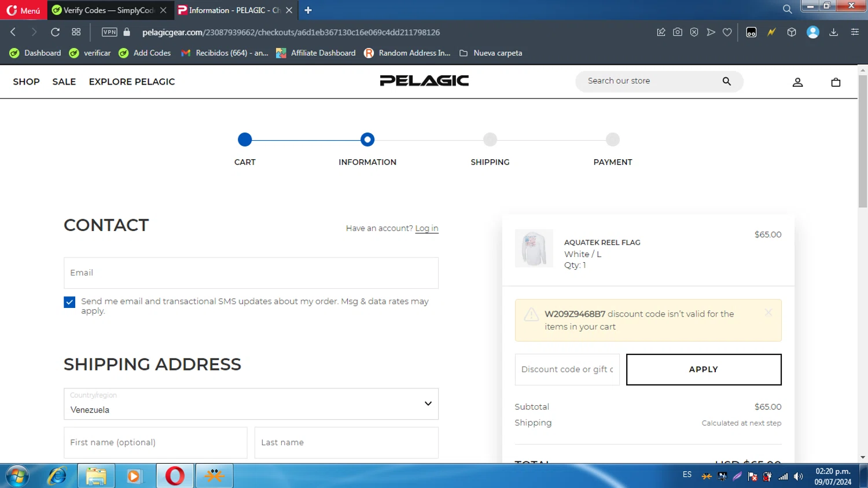This screenshot has width=868, height=488.
Task: Close the Information PELAGIC tab
Action: 289,10
